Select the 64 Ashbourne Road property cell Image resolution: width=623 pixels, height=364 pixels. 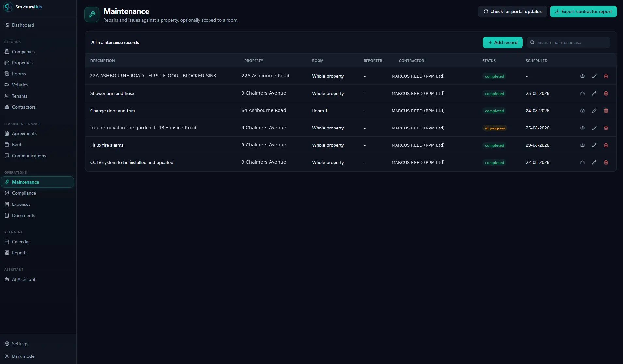point(264,110)
